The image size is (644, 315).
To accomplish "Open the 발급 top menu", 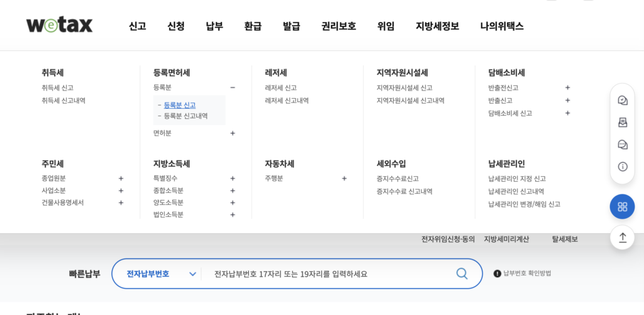I will pyautogui.click(x=291, y=26).
